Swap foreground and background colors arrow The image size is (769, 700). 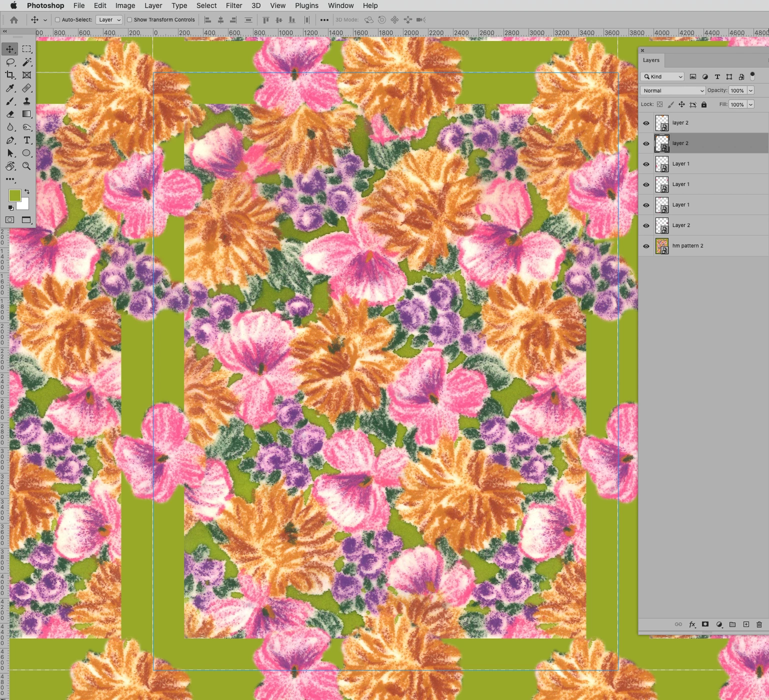pos(27,191)
